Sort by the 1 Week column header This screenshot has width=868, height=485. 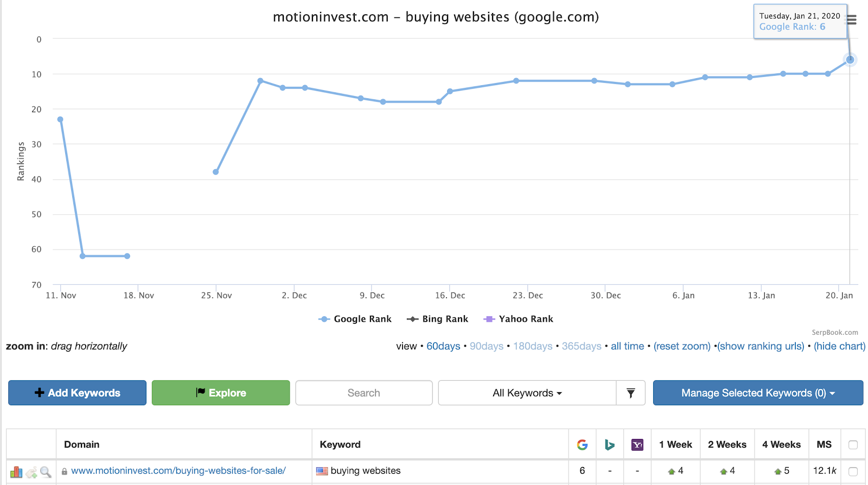tap(675, 445)
